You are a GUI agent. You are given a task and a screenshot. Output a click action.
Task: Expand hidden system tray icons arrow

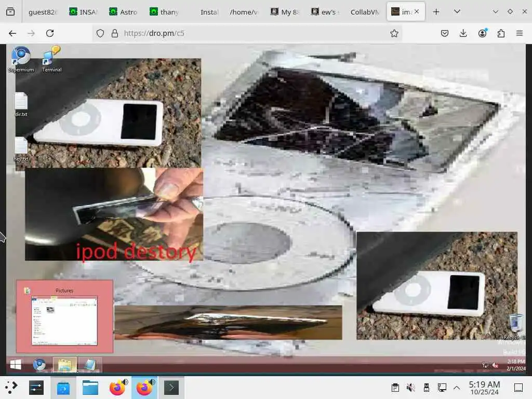pos(457,388)
